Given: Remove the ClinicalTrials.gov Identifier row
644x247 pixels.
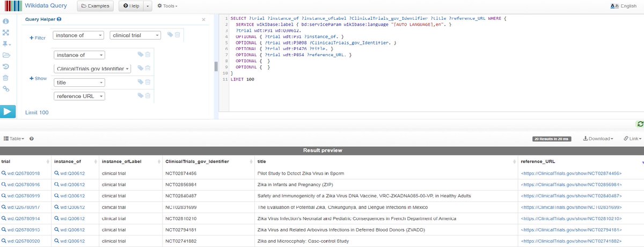Looking at the screenshot, I should (148, 68).
